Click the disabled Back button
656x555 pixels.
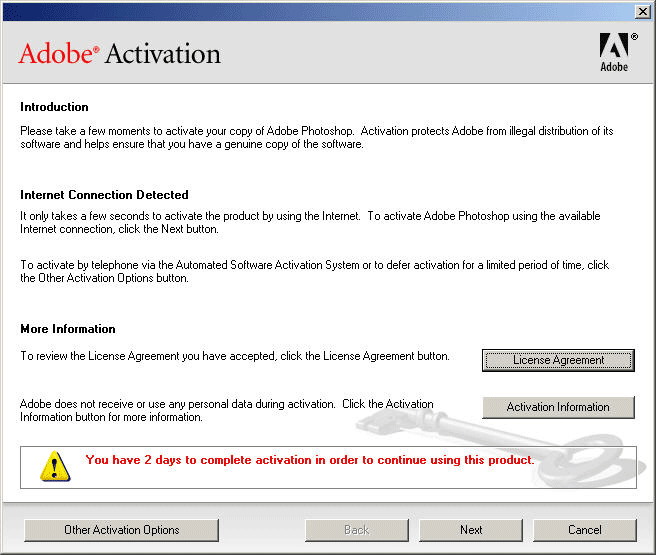[x=356, y=530]
